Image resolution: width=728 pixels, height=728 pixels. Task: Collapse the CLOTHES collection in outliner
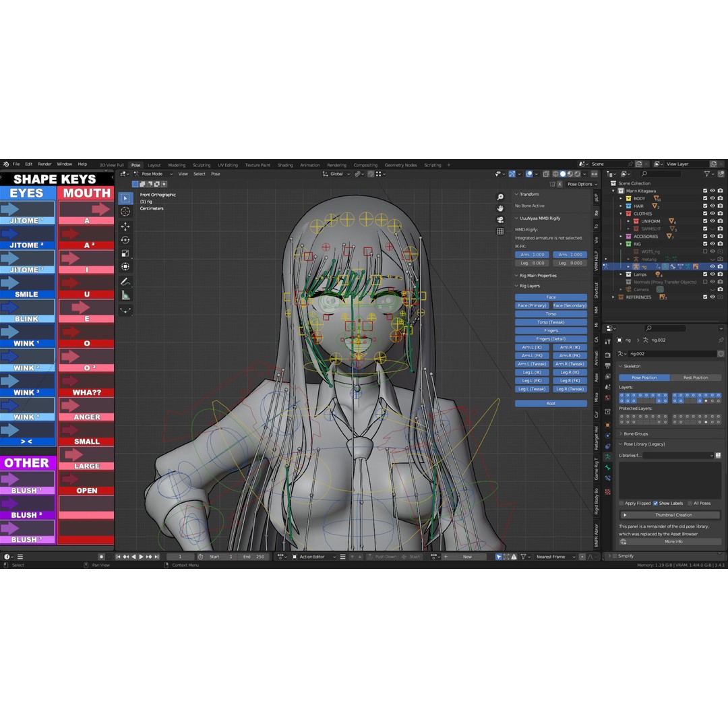pyautogui.click(x=621, y=214)
